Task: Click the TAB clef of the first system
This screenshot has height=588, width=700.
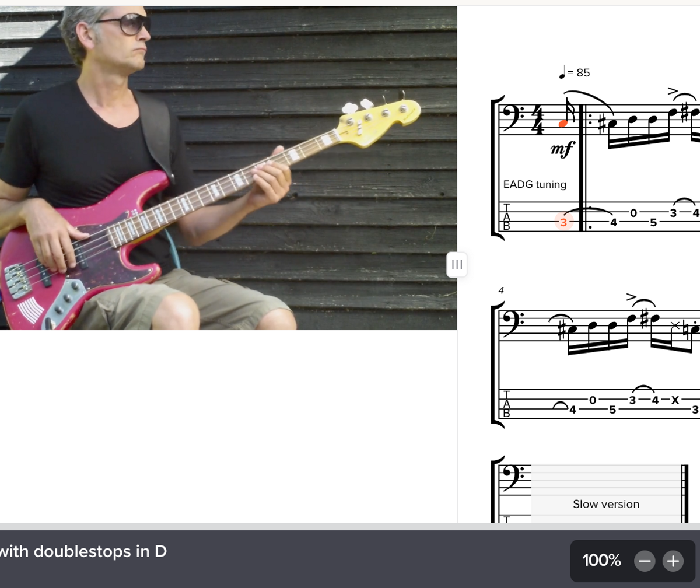Action: pyautogui.click(x=506, y=217)
